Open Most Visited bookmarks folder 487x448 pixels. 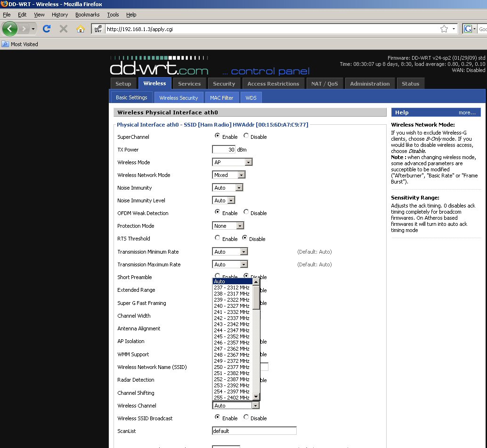(20, 44)
